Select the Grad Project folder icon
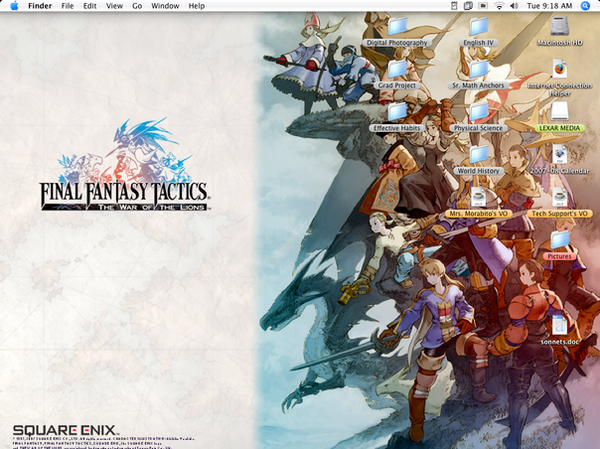 coord(398,69)
